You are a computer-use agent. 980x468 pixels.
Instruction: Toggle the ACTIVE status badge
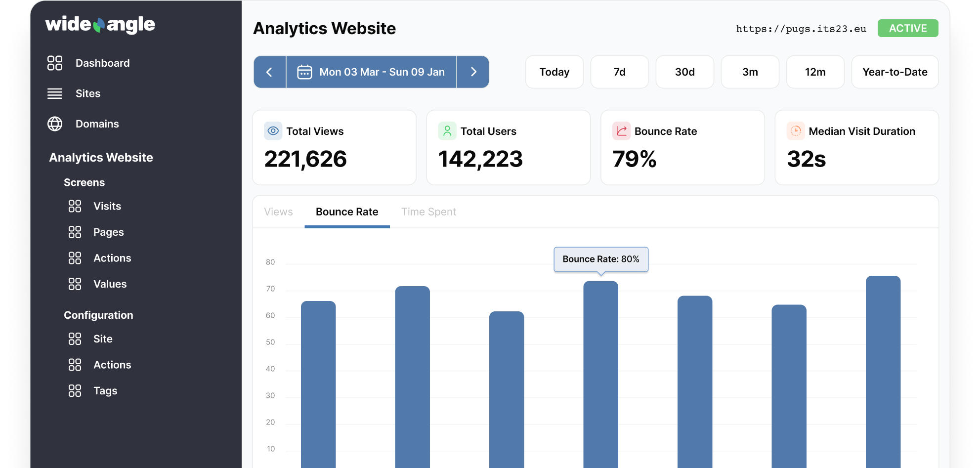point(907,29)
